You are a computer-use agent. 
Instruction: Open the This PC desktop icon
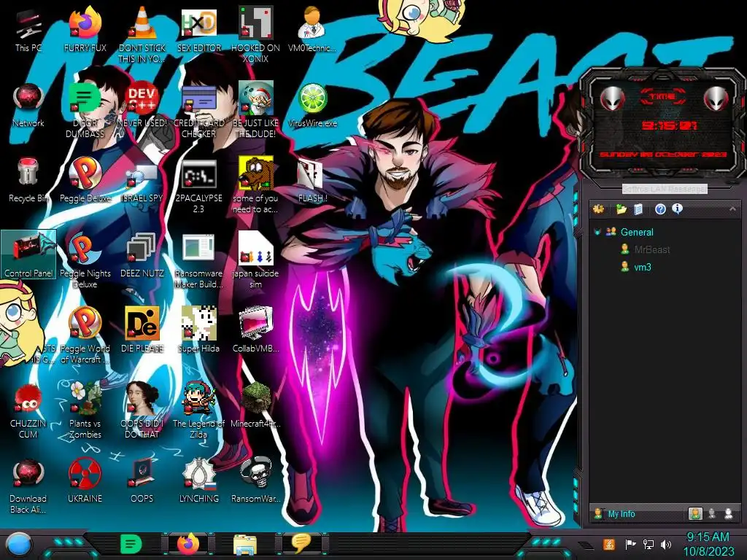[28, 29]
